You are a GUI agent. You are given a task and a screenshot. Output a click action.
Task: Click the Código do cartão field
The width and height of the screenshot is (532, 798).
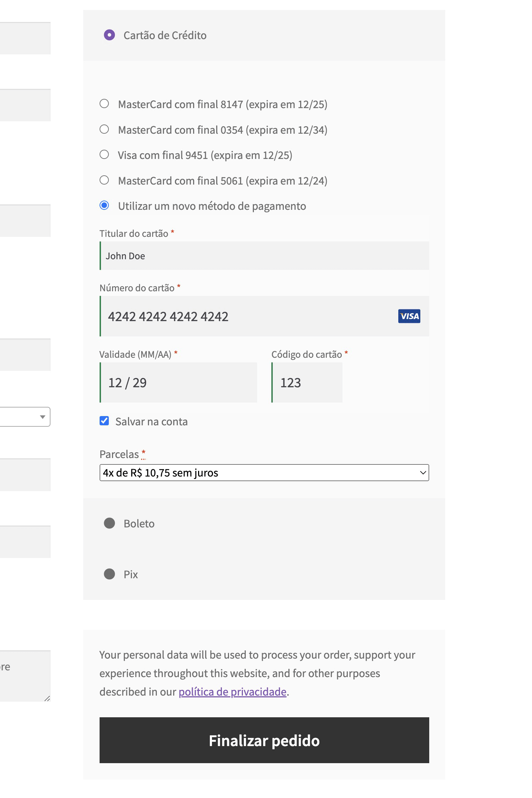point(307,383)
